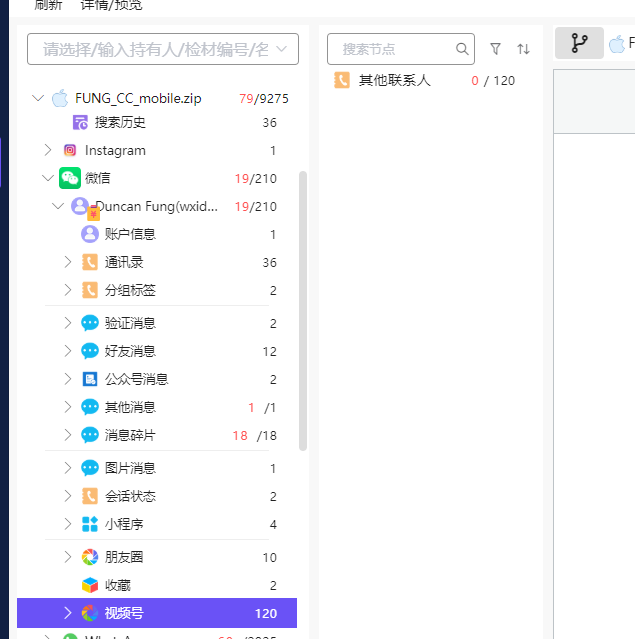Image resolution: width=635 pixels, height=639 pixels.
Task: Click the 详情/预览 menu item
Action: click(111, 5)
